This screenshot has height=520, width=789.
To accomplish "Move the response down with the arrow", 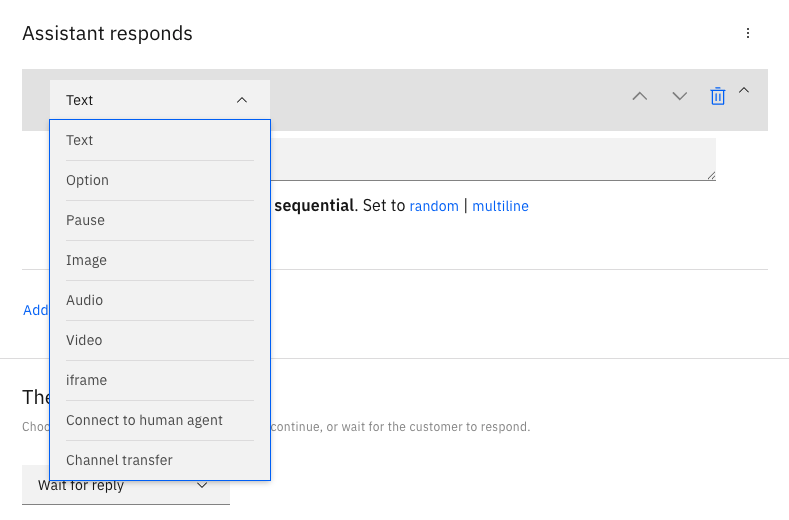I will click(680, 96).
